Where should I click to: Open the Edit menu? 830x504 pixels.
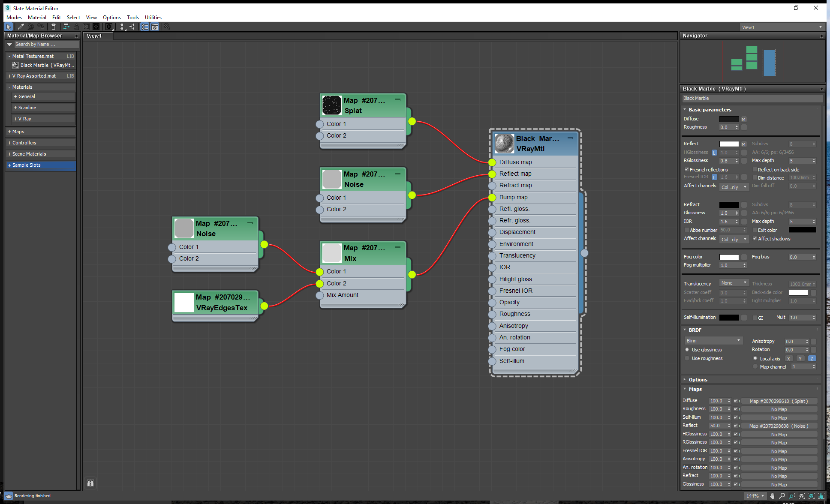57,18
